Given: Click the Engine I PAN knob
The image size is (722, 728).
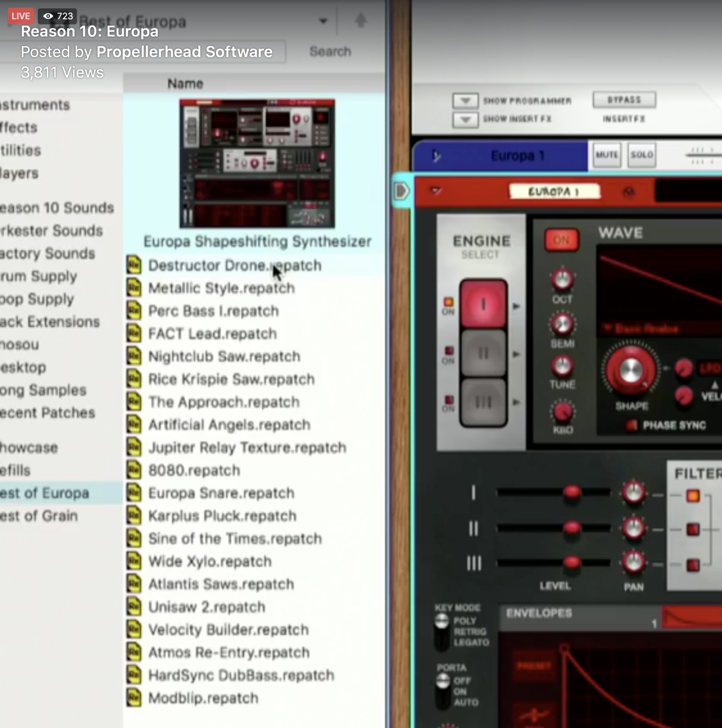Looking at the screenshot, I should click(633, 493).
